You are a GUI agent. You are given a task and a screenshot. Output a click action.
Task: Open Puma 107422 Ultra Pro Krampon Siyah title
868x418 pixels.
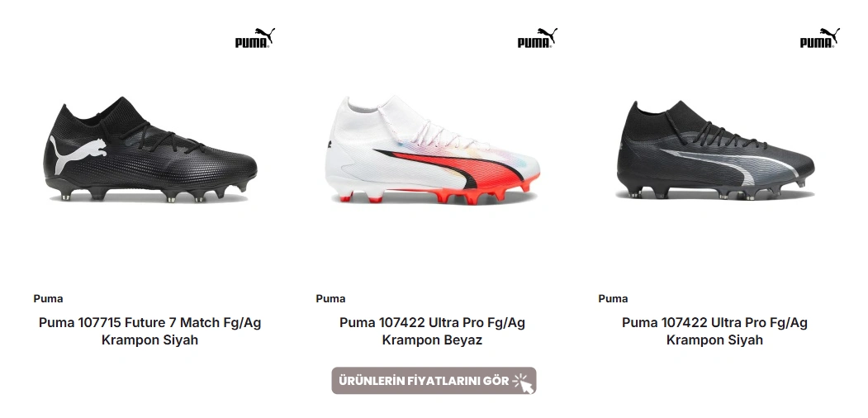click(x=714, y=330)
